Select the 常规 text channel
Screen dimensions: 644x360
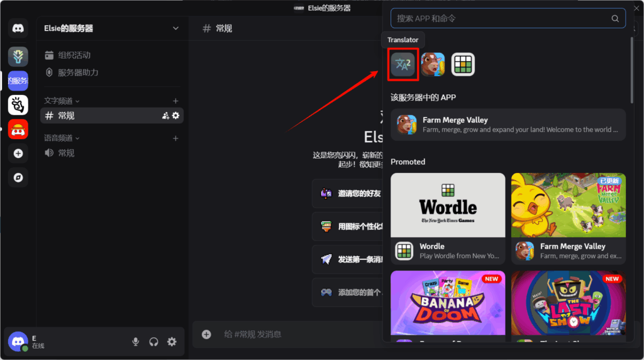(112, 116)
